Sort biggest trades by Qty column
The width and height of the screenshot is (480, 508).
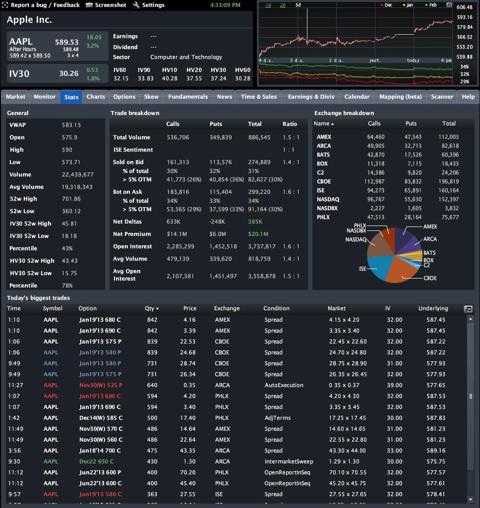[x=152, y=308]
